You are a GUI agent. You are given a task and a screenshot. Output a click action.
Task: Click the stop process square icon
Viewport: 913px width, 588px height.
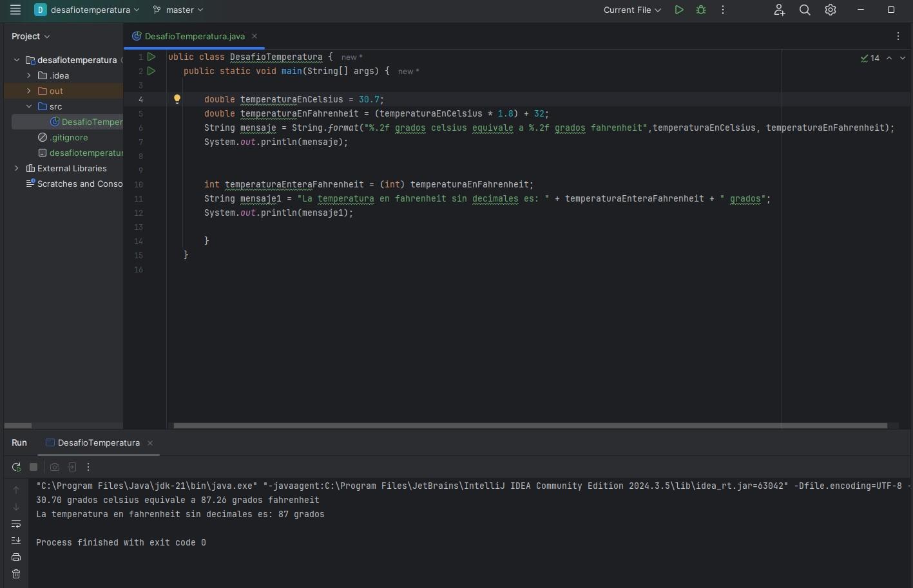[34, 467]
